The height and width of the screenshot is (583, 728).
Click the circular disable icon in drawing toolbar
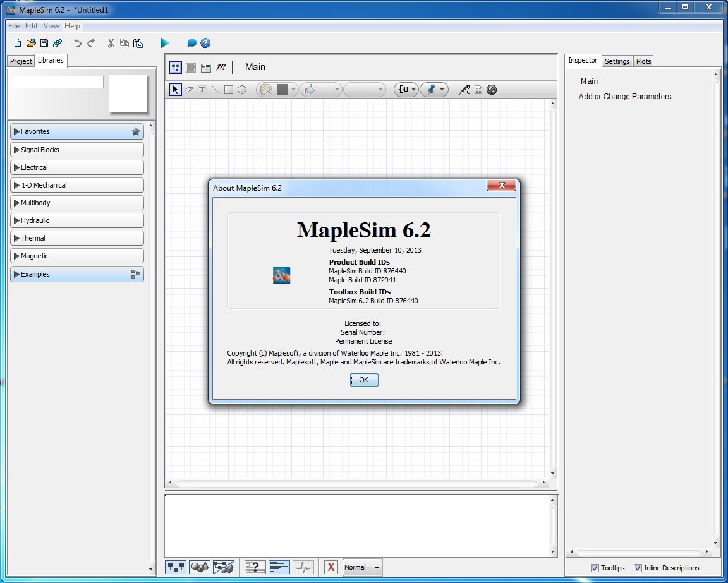point(492,90)
